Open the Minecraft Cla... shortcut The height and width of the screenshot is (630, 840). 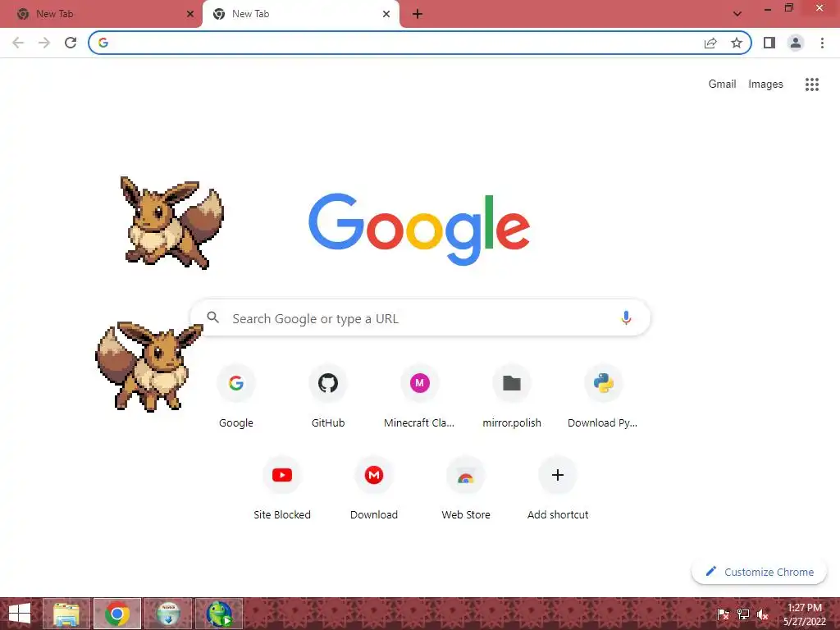pyautogui.click(x=419, y=396)
